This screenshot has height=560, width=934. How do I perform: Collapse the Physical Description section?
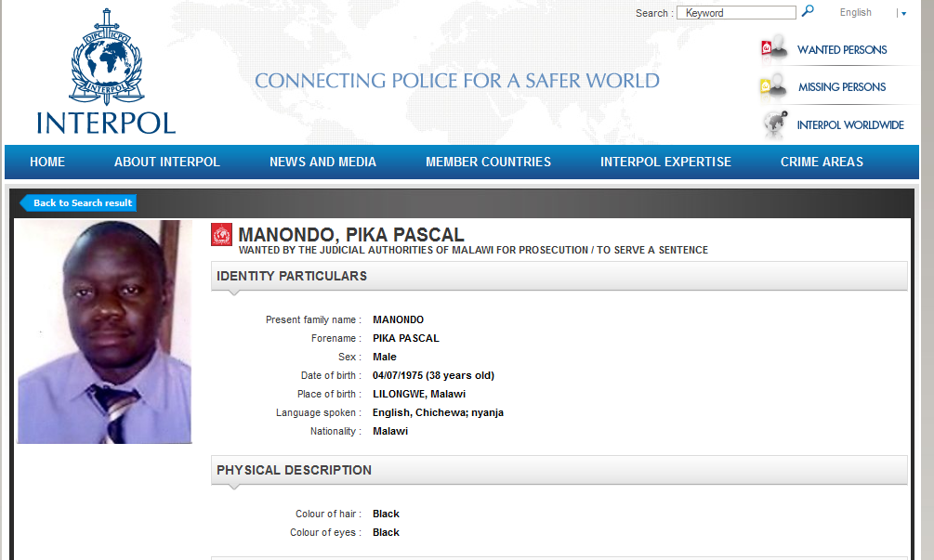tap(559, 470)
